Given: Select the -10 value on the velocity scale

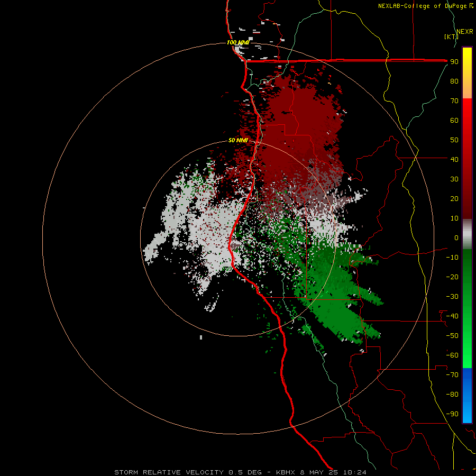Looking at the screenshot, I should click(452, 257).
